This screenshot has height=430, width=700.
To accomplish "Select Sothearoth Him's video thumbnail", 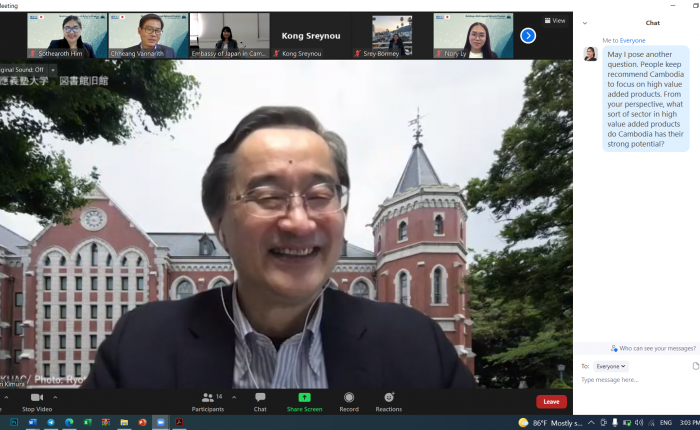I will (67, 35).
